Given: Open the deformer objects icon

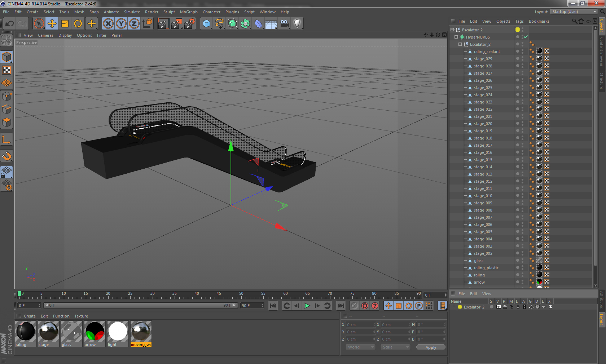Looking at the screenshot, I should tap(258, 24).
